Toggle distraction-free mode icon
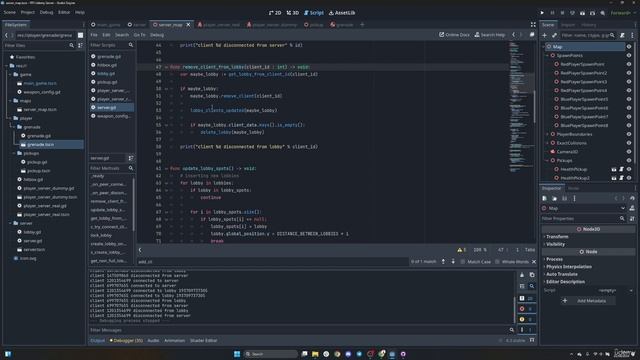 pyautogui.click(x=533, y=25)
